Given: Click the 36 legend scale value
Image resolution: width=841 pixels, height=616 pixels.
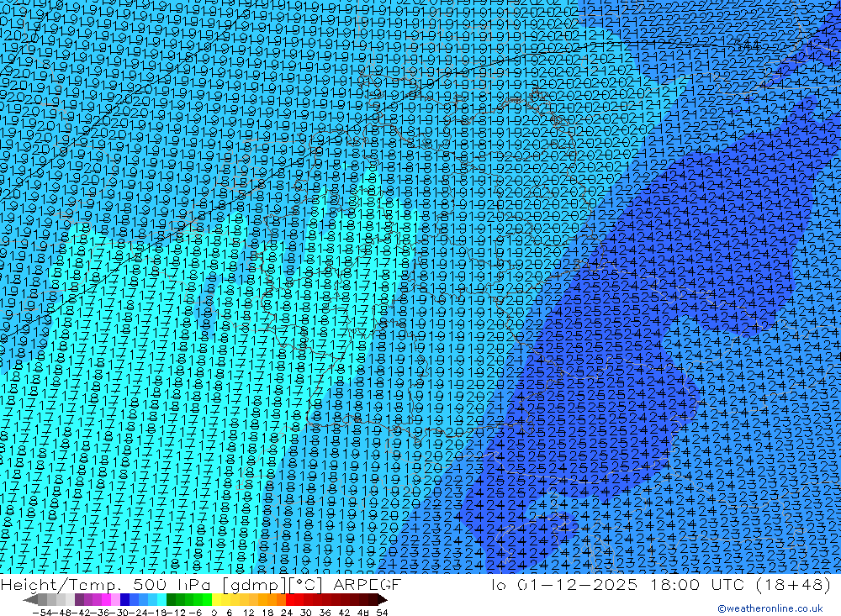Looking at the screenshot, I should (x=325, y=613).
